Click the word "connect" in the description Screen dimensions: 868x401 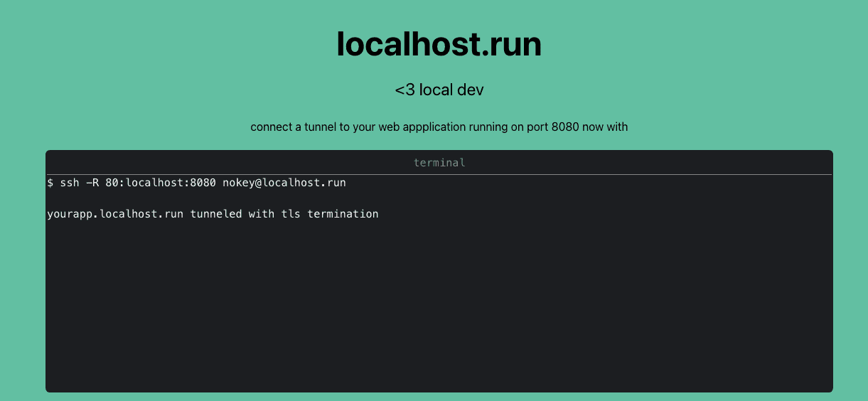271,127
